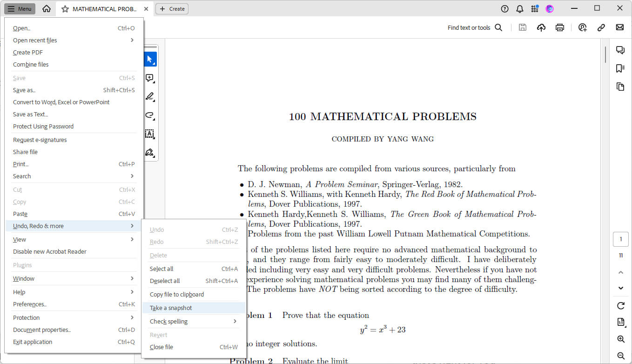The height and width of the screenshot is (364, 632).
Task: Select the arrow selection tool
Action: [x=150, y=59]
